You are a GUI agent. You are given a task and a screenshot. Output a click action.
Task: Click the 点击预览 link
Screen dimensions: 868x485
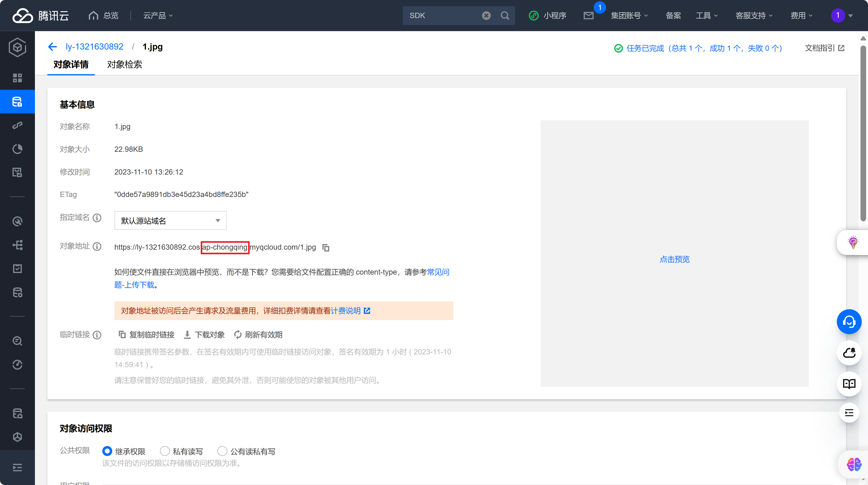click(674, 259)
